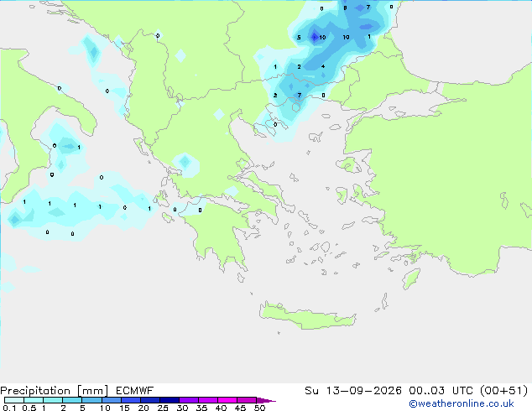This screenshot has height=411, width=532.
Task: Click the arrow tip above 50 on legend
Action: (x=266, y=400)
